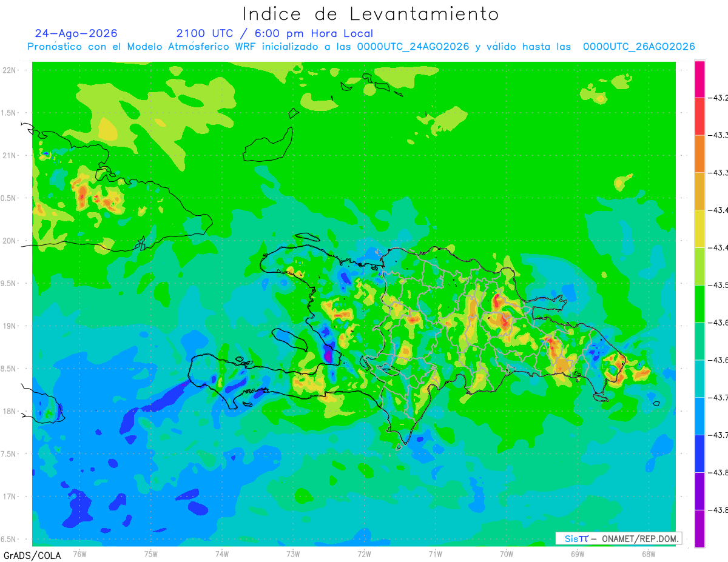Click the '68W' longitude axis label

click(x=649, y=554)
